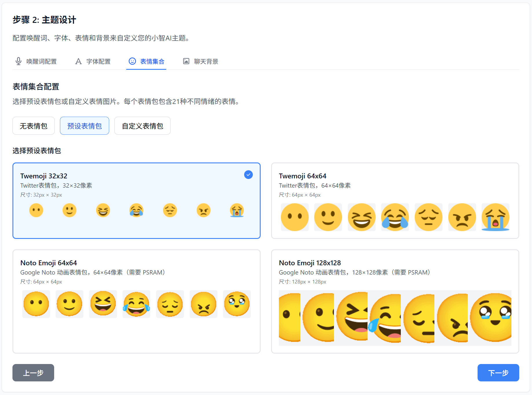This screenshot has width=532, height=395.
Task: Choose the 自定义表情包 option
Action: tap(142, 126)
